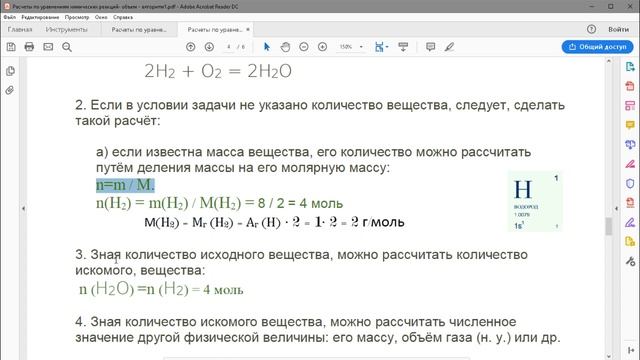Click the highlighted formula n=m / M.

(125, 185)
